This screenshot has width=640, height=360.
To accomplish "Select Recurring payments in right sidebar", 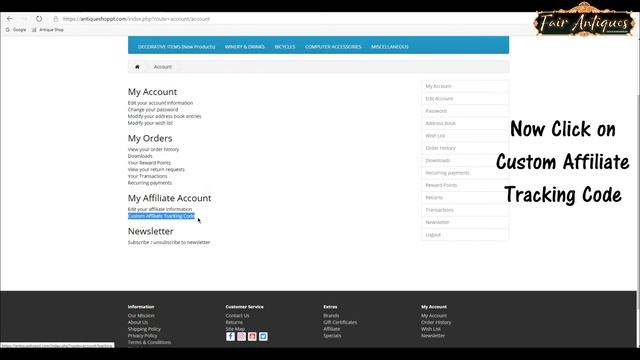I will [x=465, y=173].
